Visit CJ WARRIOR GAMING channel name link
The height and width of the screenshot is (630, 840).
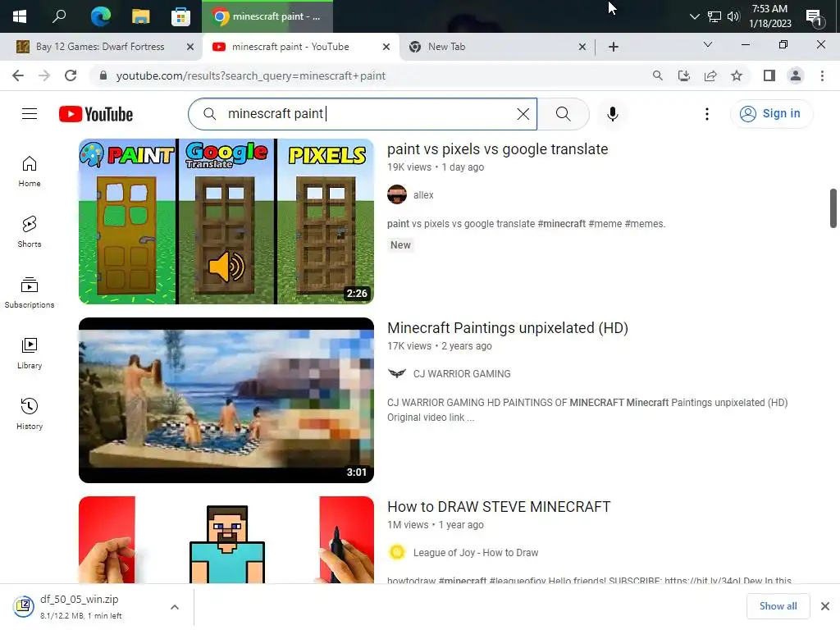pos(462,374)
